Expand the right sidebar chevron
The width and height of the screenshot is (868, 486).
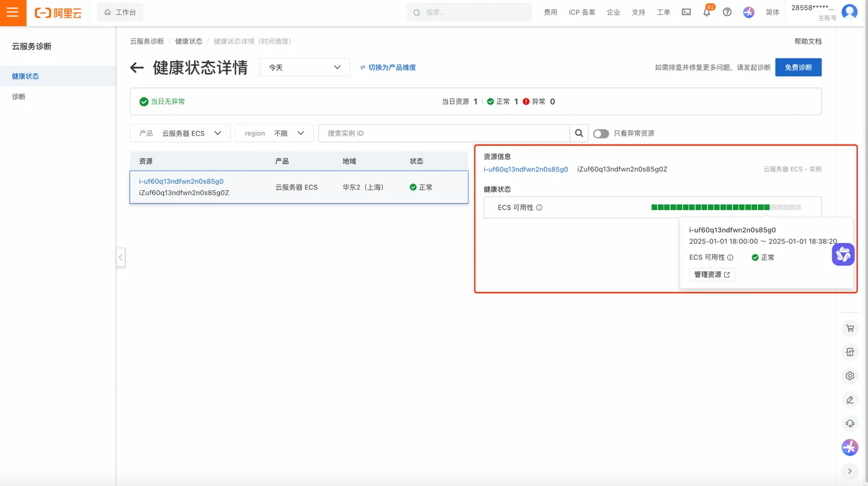850,471
